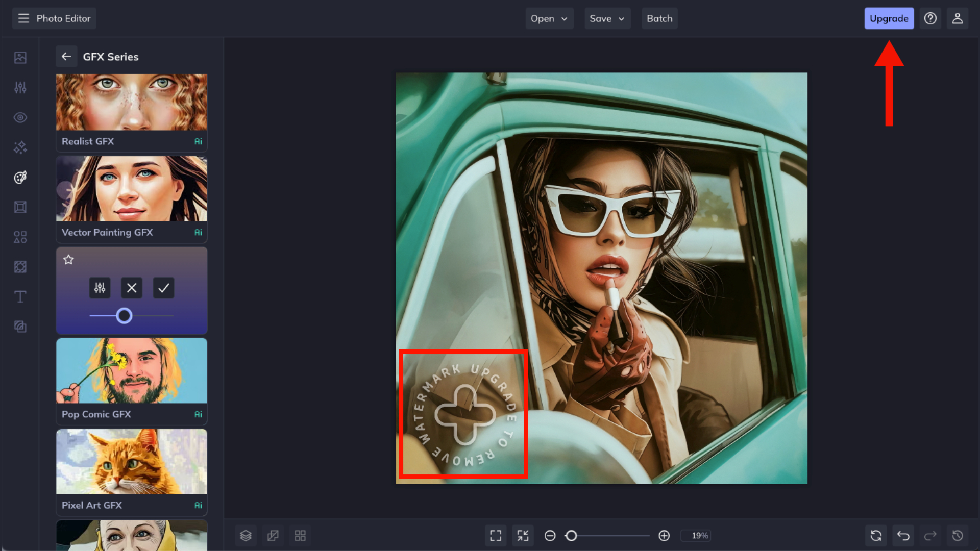Expand the Open dropdown menu
The width and height of the screenshot is (980, 551).
coord(549,18)
